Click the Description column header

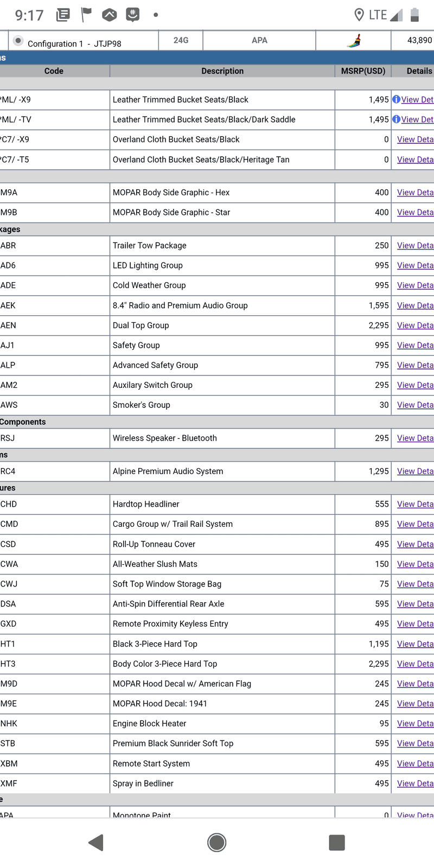[222, 71]
